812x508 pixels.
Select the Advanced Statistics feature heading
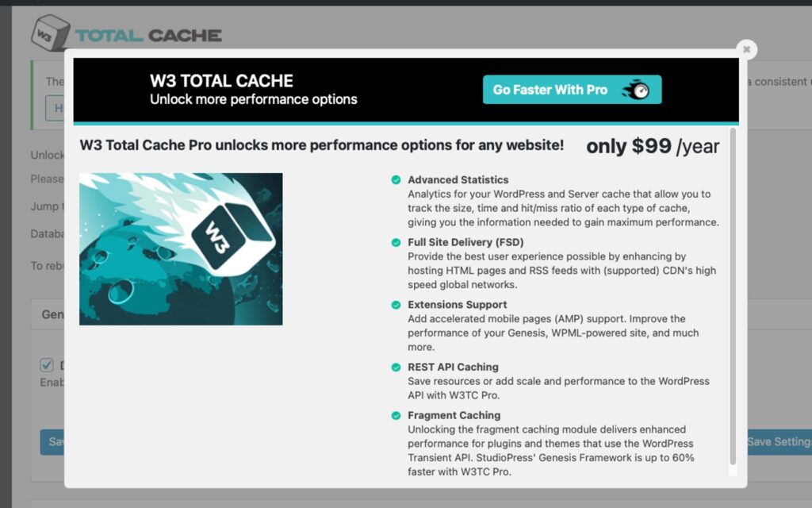(458, 180)
